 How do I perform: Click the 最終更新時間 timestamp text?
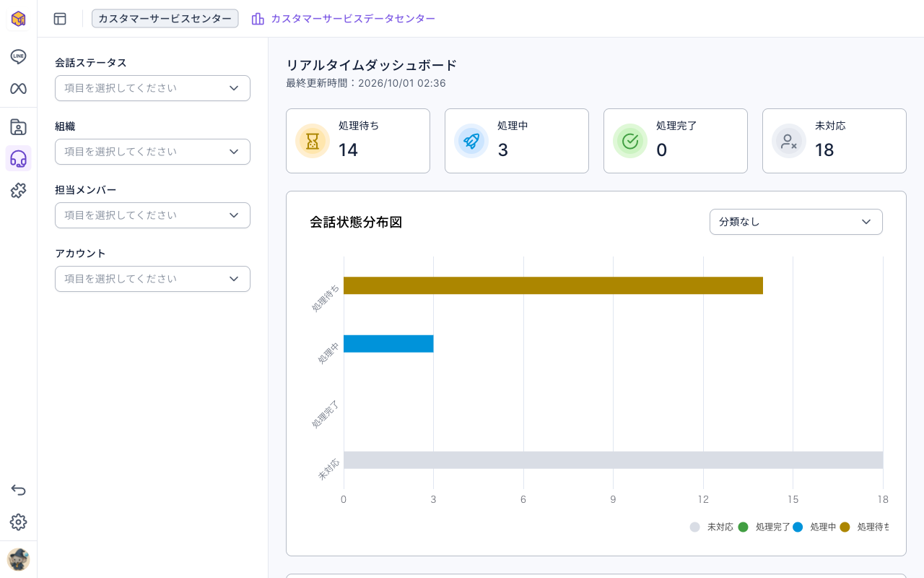tap(366, 83)
